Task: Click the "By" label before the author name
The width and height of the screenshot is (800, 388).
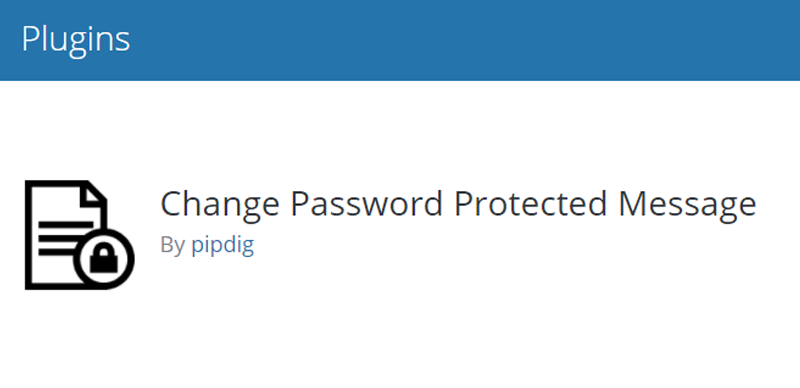Action: (172, 246)
